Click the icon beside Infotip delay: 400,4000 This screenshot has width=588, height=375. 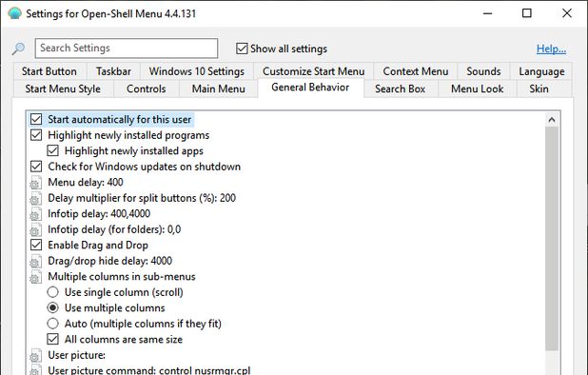(x=35, y=214)
